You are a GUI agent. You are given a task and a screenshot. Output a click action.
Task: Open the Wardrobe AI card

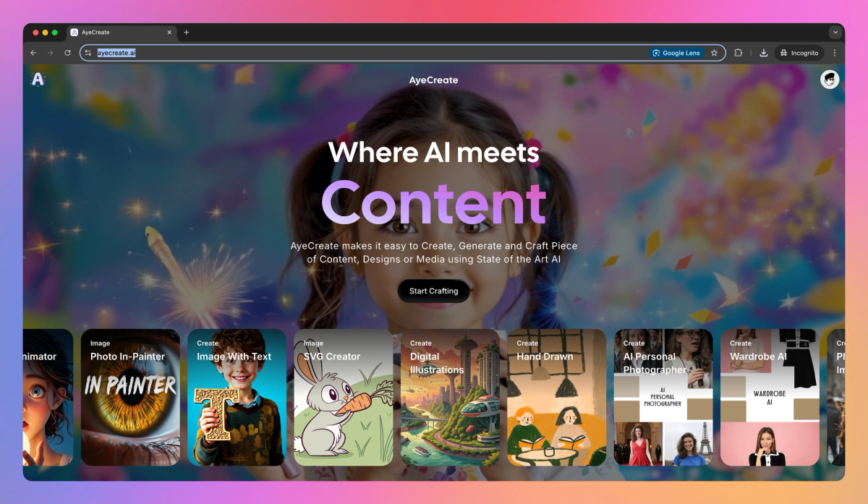coord(770,398)
